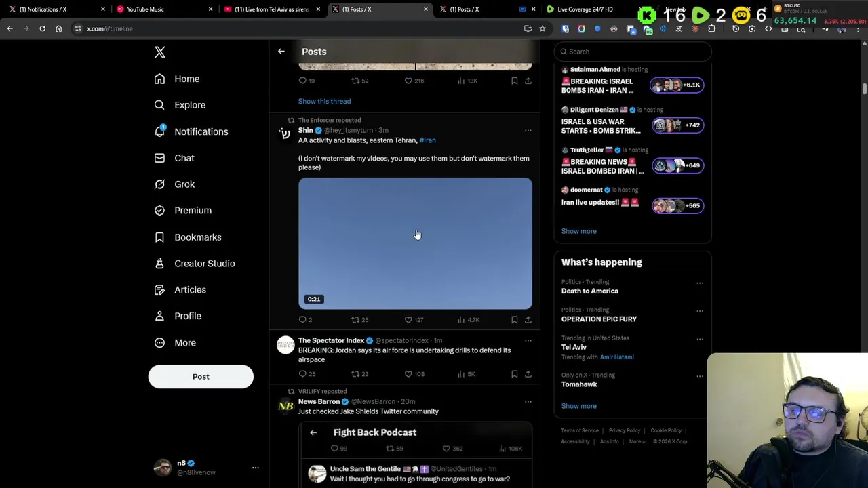Open News Barron profile name
Image resolution: width=868 pixels, height=488 pixels.
click(319, 401)
